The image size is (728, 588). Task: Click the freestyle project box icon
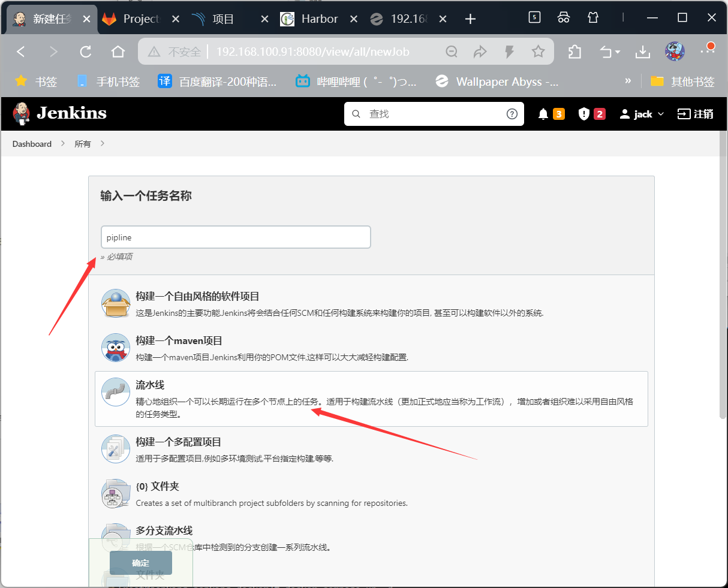[x=116, y=303]
